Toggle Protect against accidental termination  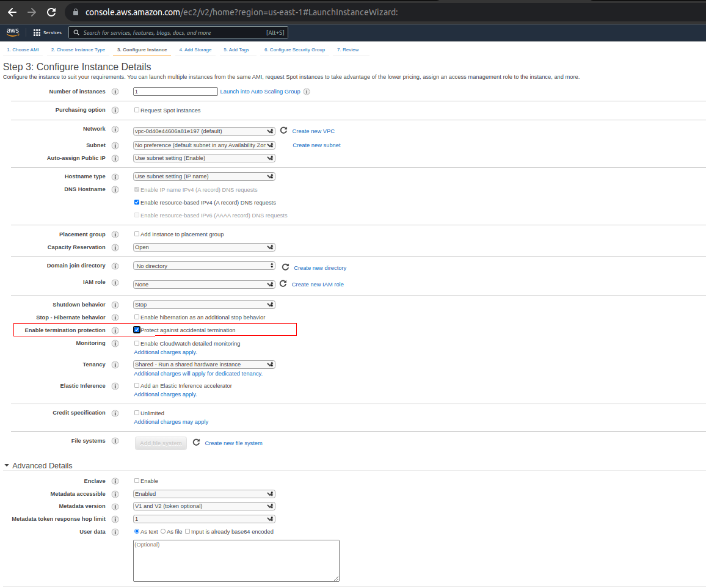(x=137, y=330)
